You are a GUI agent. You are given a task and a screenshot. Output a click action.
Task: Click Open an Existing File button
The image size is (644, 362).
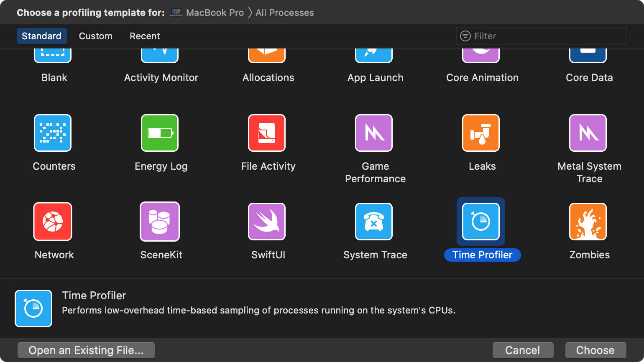click(x=86, y=350)
